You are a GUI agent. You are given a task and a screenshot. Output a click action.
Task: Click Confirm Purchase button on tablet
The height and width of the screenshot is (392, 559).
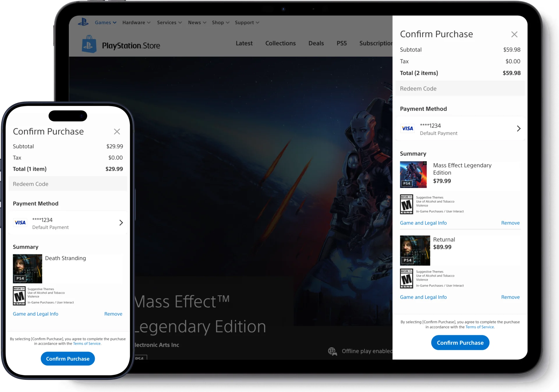[460, 343]
